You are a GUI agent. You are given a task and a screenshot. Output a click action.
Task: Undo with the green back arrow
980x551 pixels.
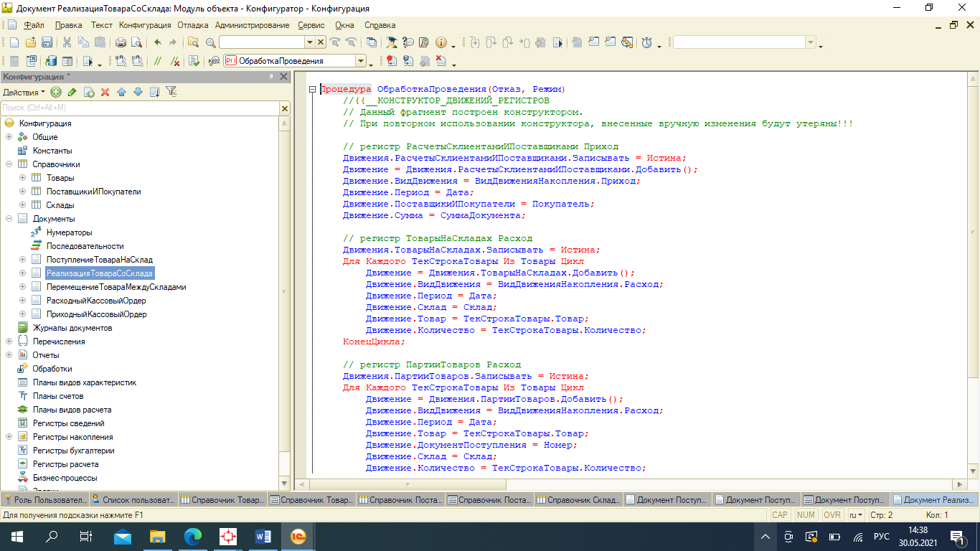click(x=158, y=42)
